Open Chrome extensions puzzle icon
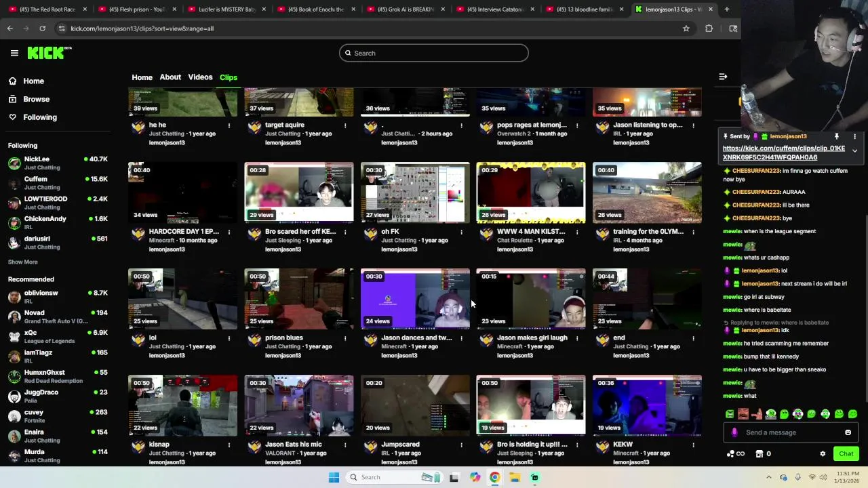 (x=709, y=28)
